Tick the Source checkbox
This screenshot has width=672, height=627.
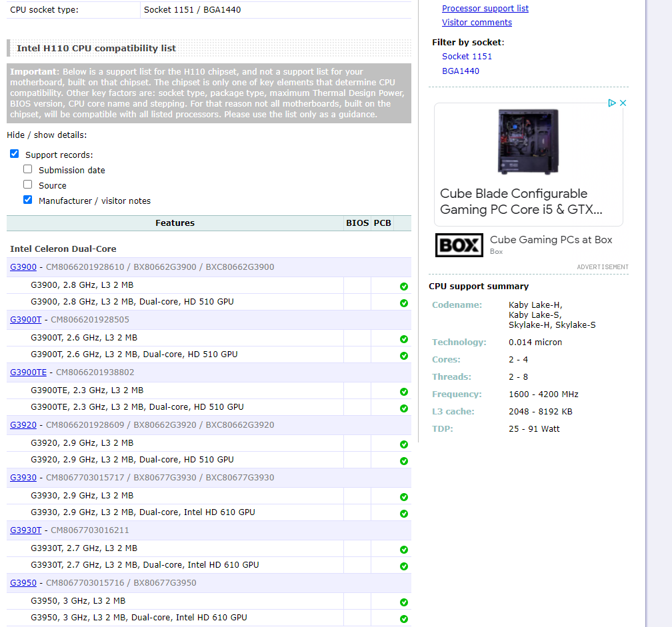pyautogui.click(x=28, y=185)
